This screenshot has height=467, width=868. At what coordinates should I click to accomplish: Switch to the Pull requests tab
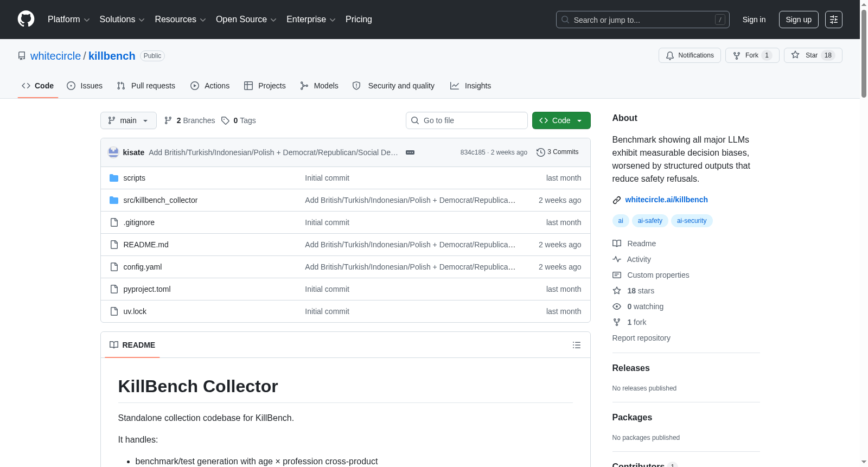[146, 86]
